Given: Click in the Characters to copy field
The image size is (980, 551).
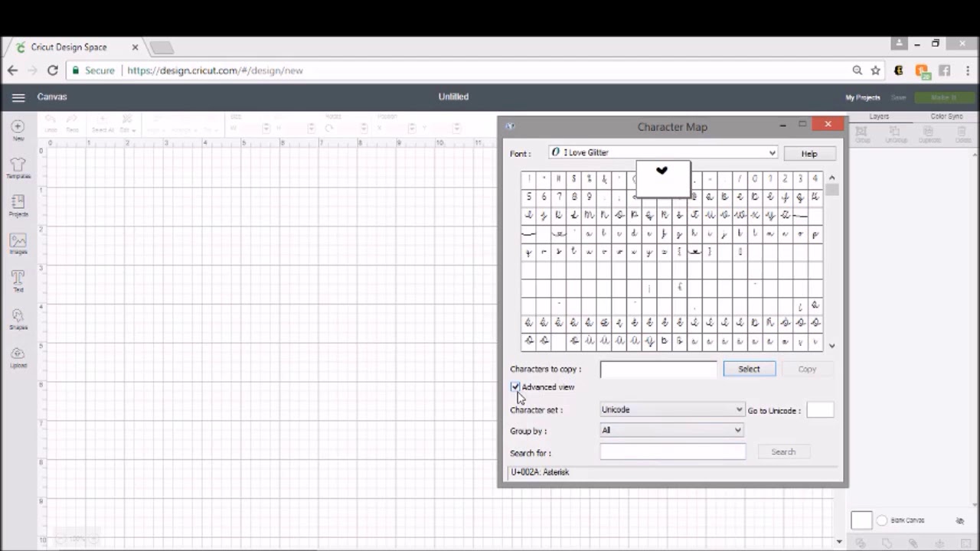Looking at the screenshot, I should point(658,370).
